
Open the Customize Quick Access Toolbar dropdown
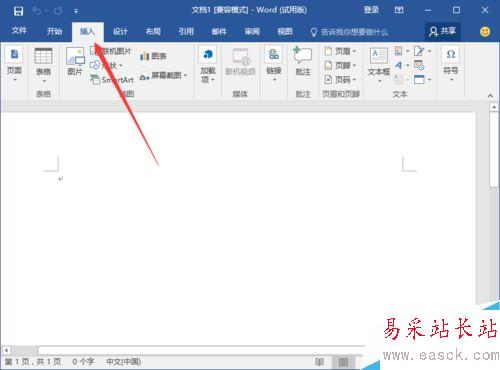click(x=76, y=11)
